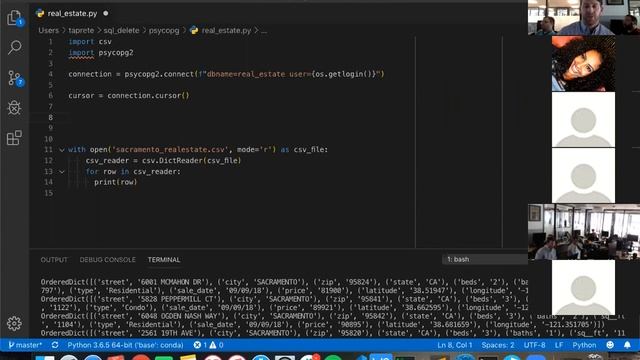640x360 pixels.
Task: Open the Search magnifier in activity bar
Action: click(x=15, y=47)
